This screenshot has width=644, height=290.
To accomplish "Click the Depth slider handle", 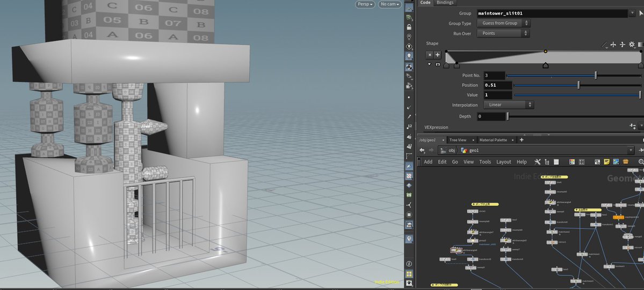I will [508, 116].
